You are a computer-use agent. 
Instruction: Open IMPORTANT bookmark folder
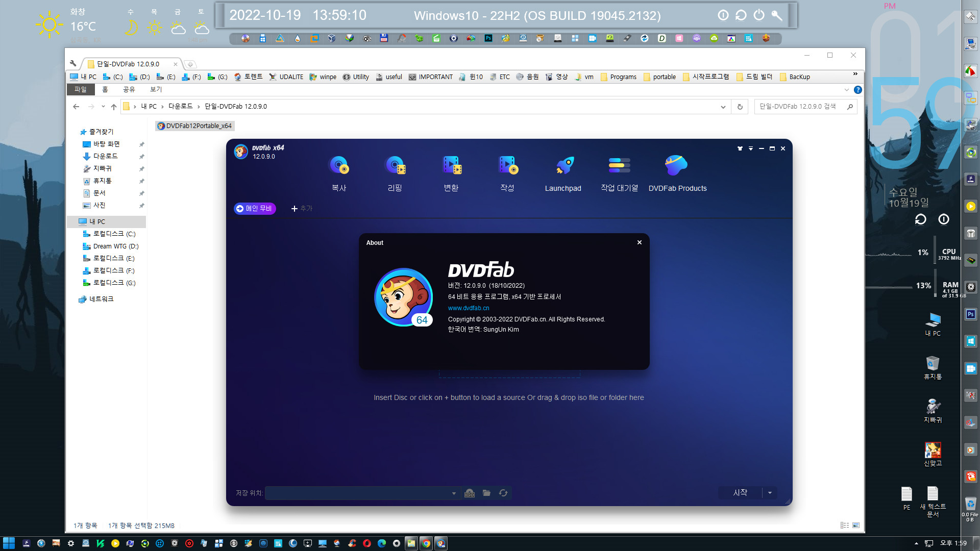pyautogui.click(x=431, y=77)
